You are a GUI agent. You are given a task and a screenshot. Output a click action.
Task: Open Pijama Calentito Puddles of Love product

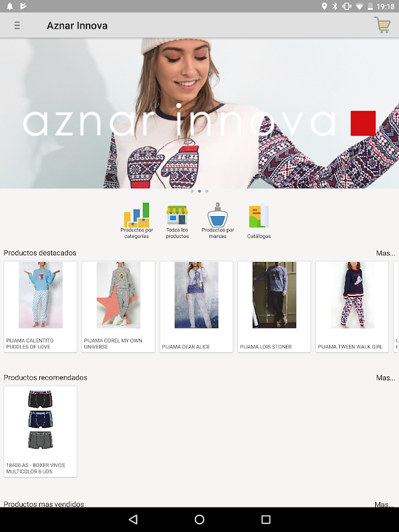click(41, 307)
